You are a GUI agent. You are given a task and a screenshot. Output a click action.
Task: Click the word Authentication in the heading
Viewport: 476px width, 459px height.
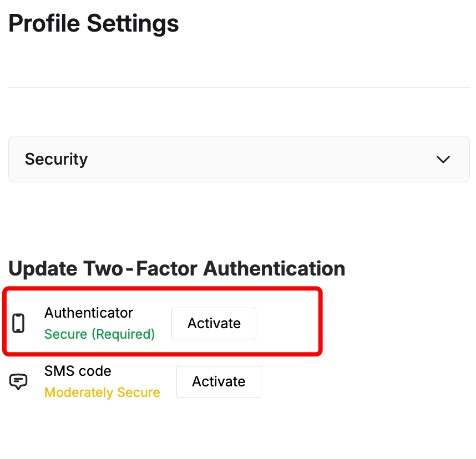coord(274,269)
